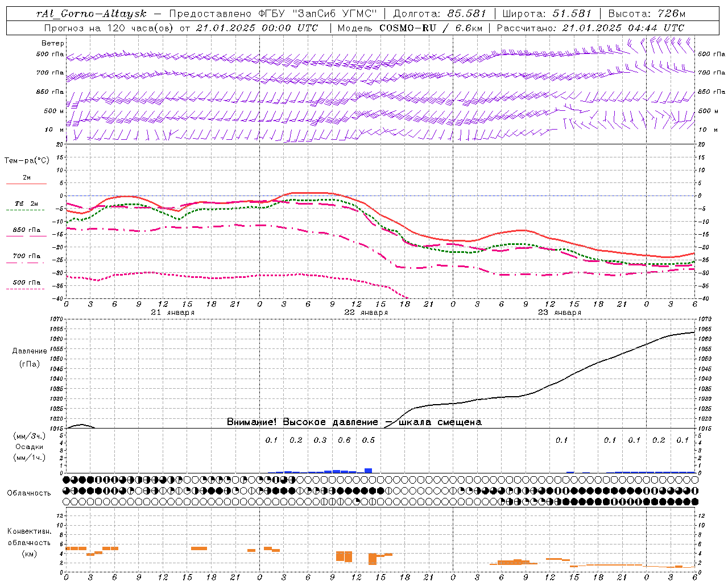
Task: Click the date label 23 января
Action: 559,313
